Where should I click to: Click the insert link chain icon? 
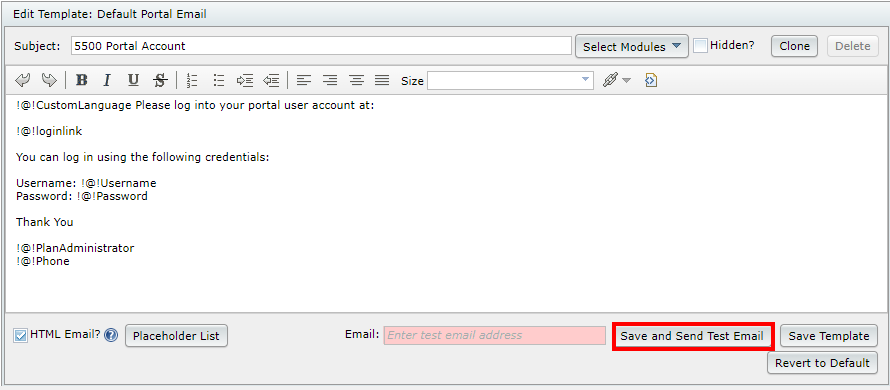[610, 81]
